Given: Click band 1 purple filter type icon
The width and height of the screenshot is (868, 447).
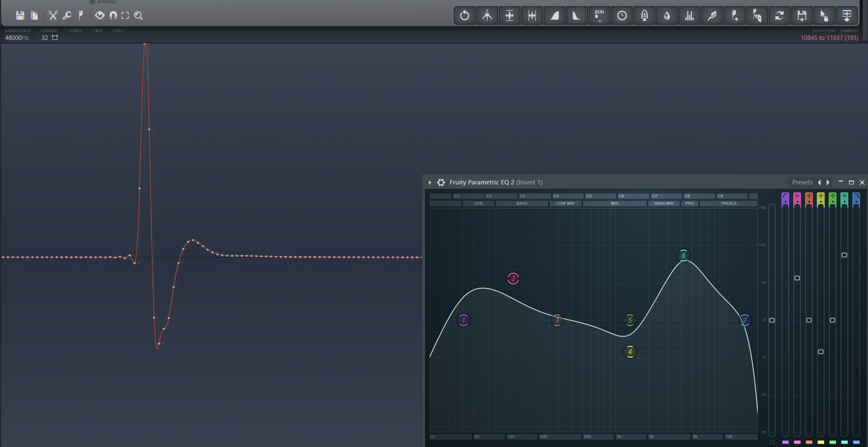Looking at the screenshot, I should (785, 199).
